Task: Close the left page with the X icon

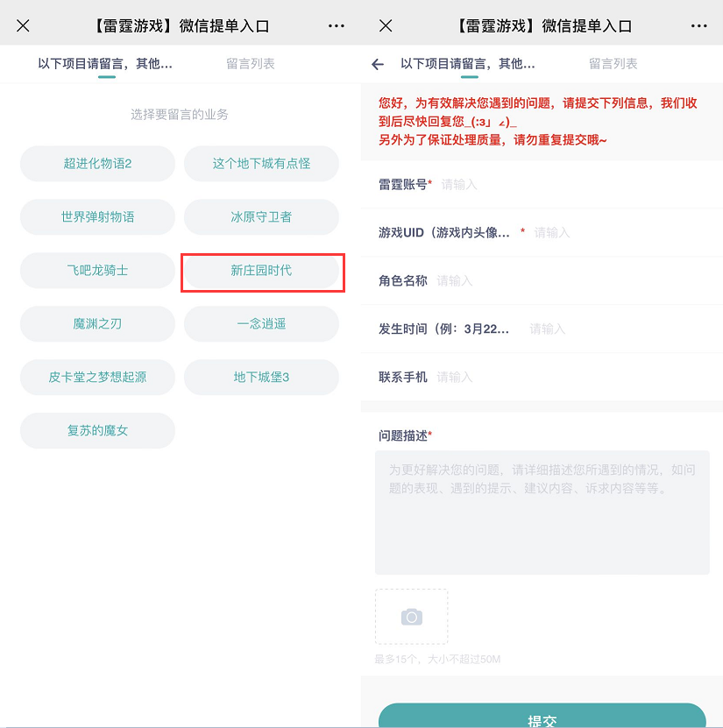Action: [x=24, y=25]
